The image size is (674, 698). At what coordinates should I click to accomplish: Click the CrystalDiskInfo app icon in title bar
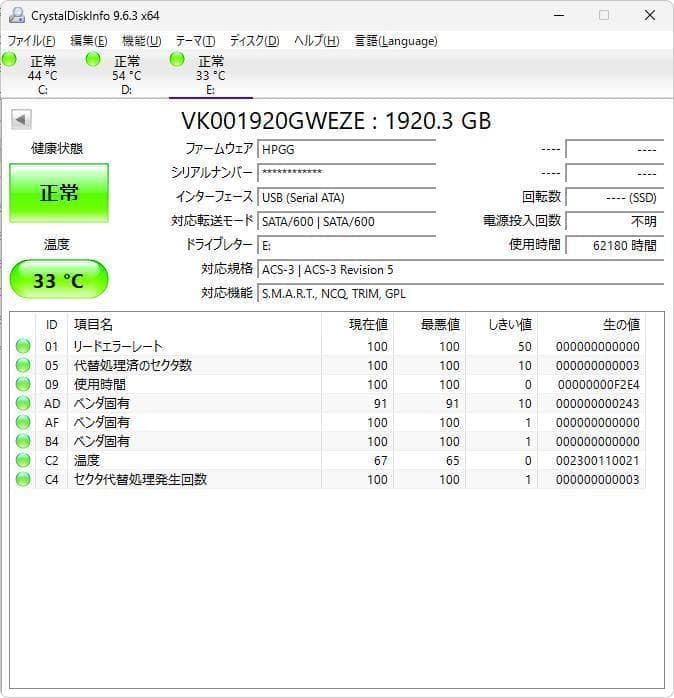click(17, 15)
